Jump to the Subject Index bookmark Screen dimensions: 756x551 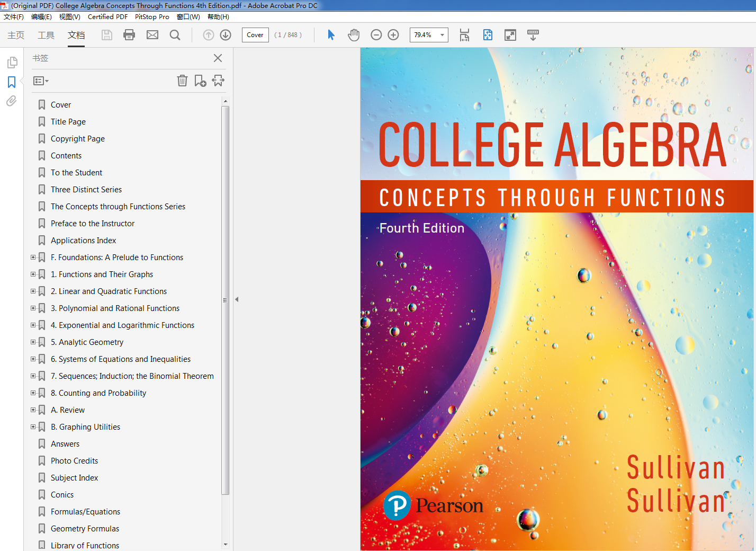tap(74, 478)
